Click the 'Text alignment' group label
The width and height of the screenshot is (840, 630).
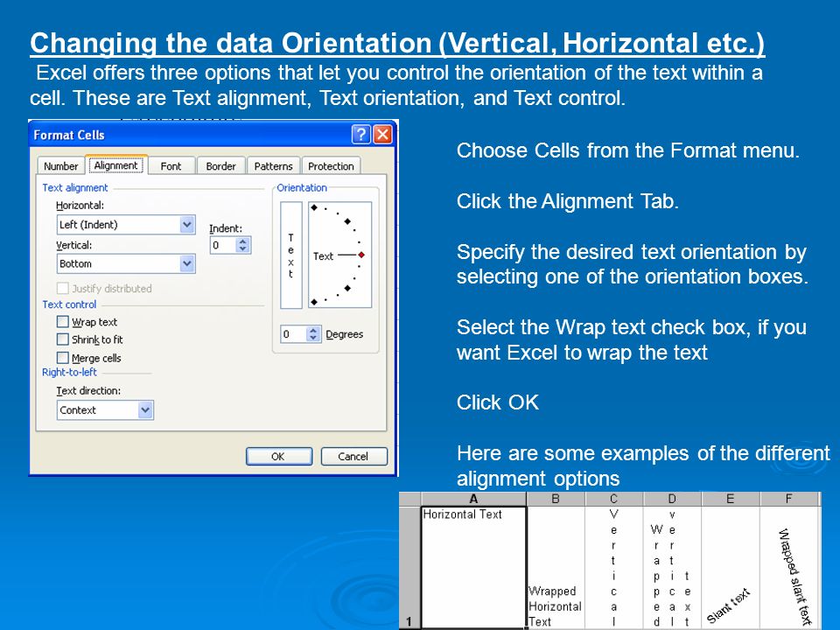tap(75, 187)
